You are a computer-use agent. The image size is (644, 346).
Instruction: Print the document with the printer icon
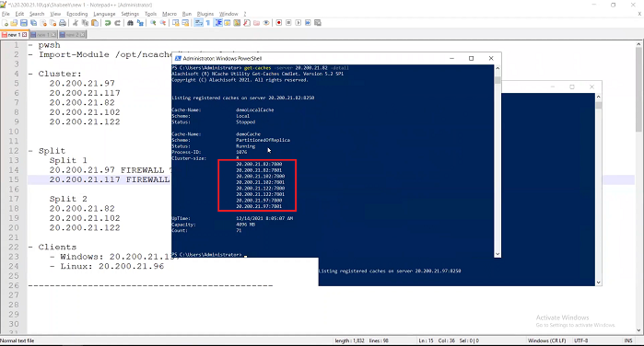[x=63, y=23]
